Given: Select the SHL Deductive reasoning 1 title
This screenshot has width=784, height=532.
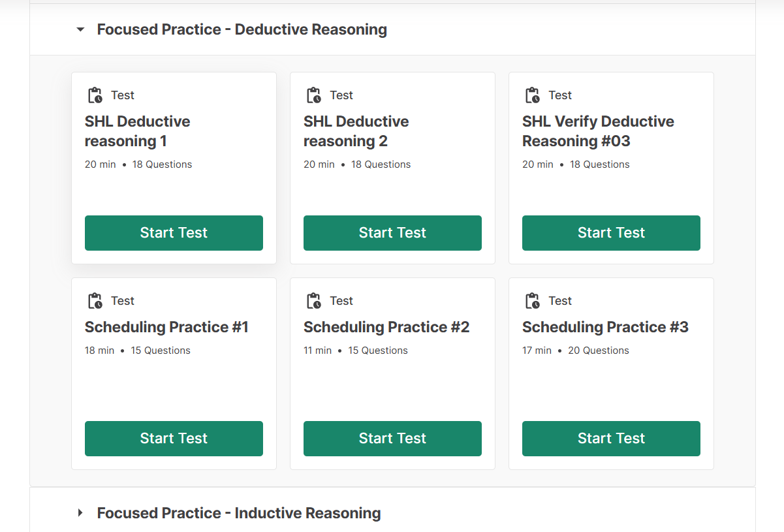Looking at the screenshot, I should coord(137,131).
